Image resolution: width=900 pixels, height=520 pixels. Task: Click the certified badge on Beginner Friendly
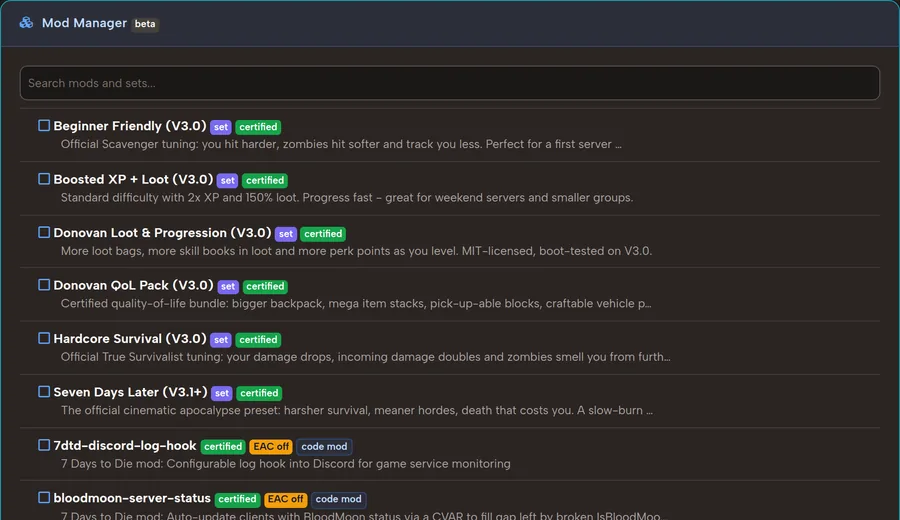click(258, 127)
